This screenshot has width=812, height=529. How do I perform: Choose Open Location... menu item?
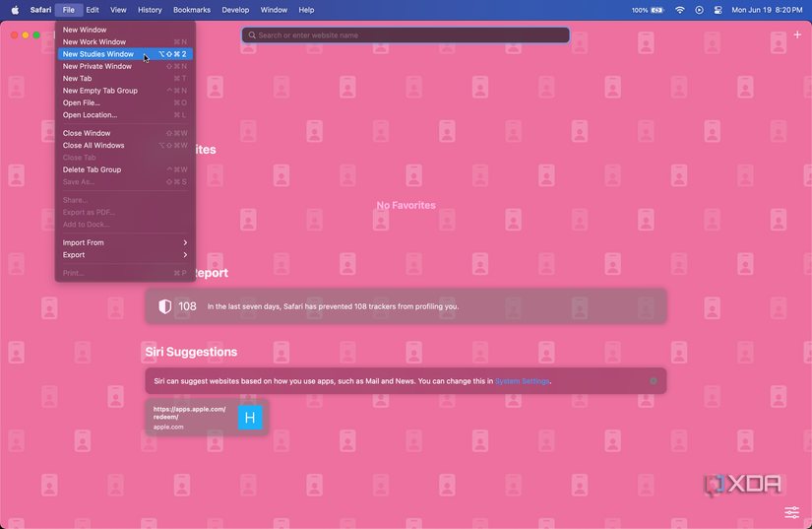tap(125, 115)
